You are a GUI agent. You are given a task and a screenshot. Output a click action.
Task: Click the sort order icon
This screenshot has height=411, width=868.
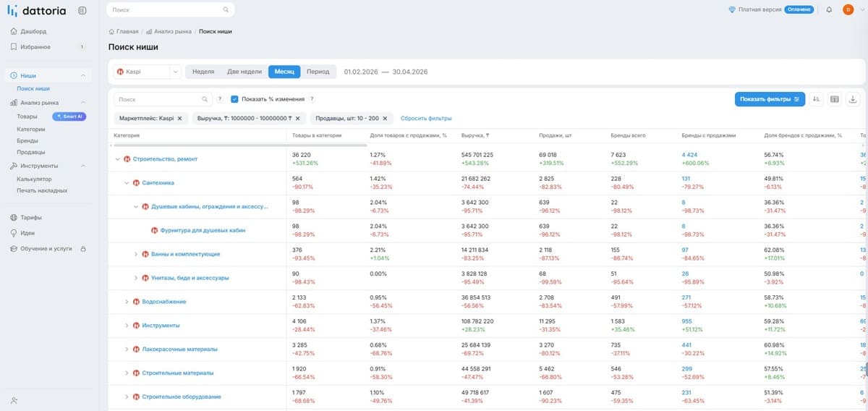point(816,99)
